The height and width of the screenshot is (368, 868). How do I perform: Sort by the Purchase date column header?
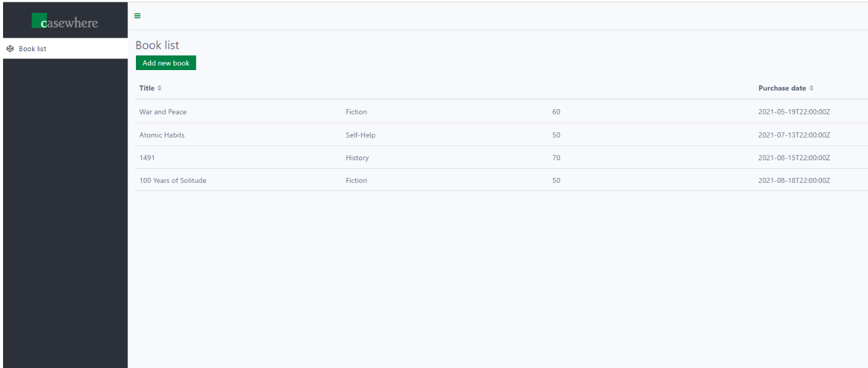[782, 88]
